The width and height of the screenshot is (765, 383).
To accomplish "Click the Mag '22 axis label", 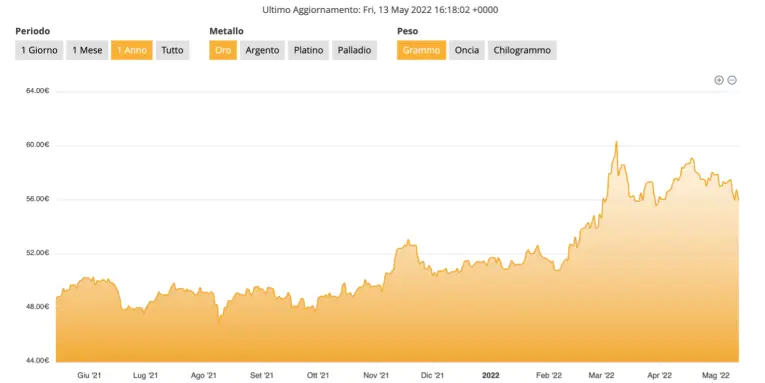I will 716,375.
